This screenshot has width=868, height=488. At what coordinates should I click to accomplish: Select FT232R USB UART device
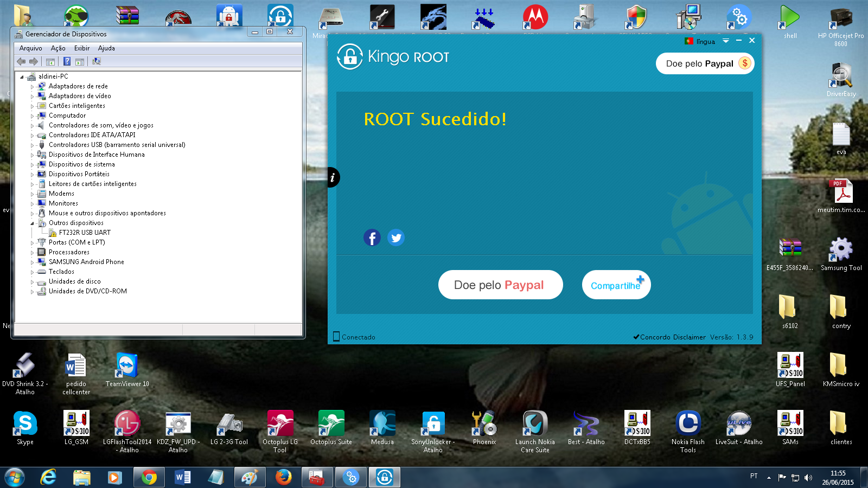pyautogui.click(x=85, y=233)
